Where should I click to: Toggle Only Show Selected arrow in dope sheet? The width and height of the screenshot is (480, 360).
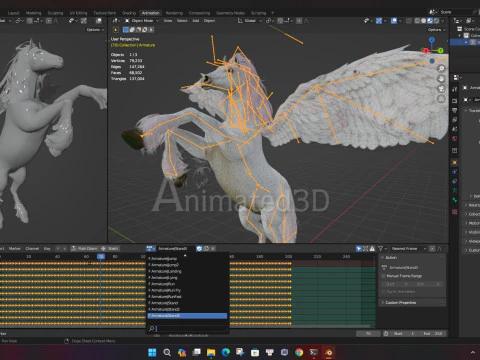pyautogui.click(x=359, y=249)
